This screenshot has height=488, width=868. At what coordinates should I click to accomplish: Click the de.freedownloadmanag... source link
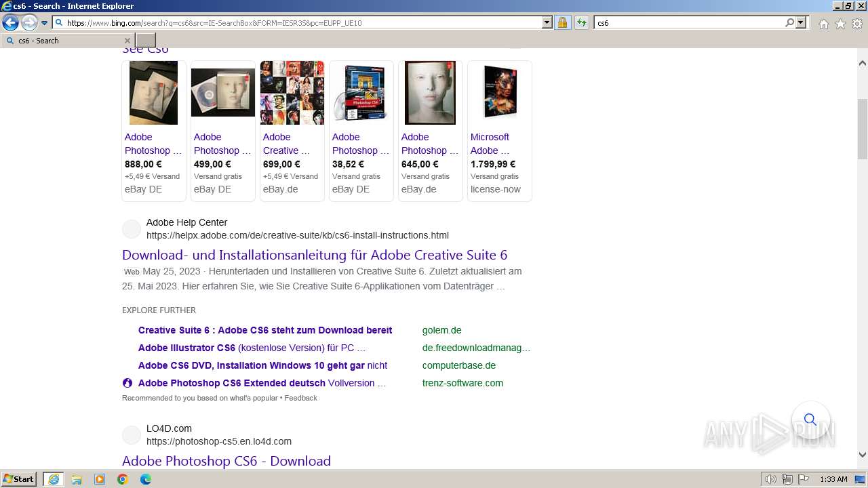(x=477, y=348)
